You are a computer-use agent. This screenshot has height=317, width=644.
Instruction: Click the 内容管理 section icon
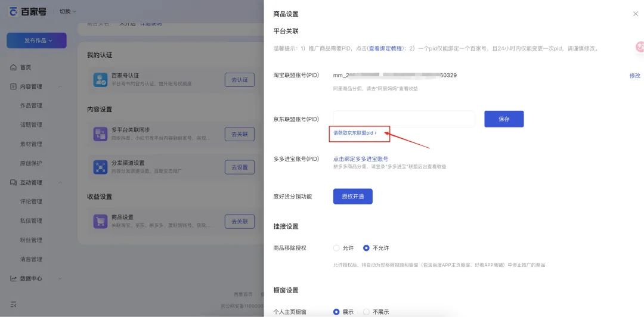point(14,86)
